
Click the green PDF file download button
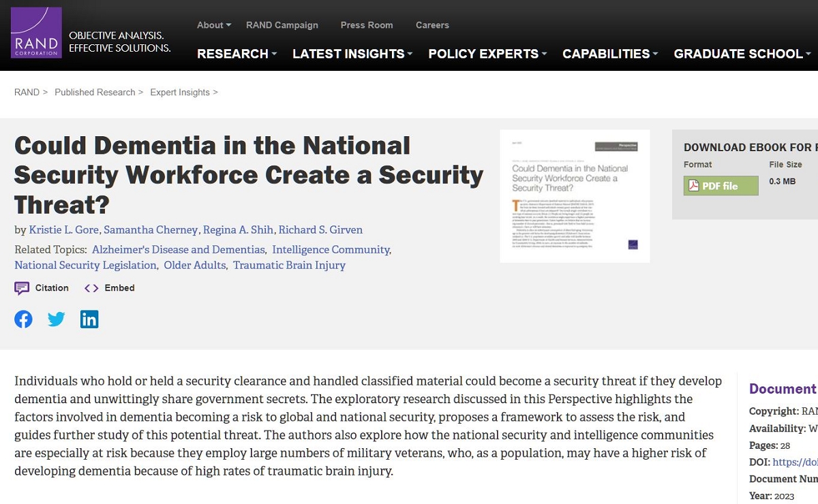[721, 186]
